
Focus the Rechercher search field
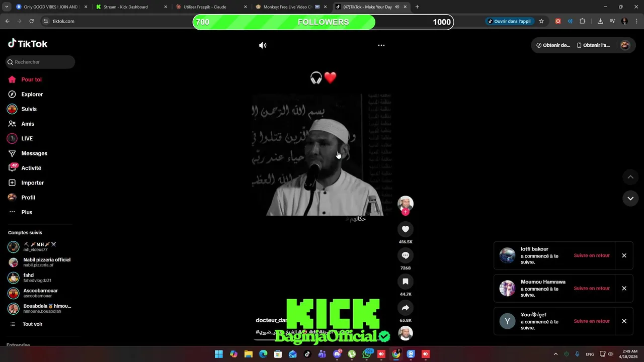coord(40,62)
